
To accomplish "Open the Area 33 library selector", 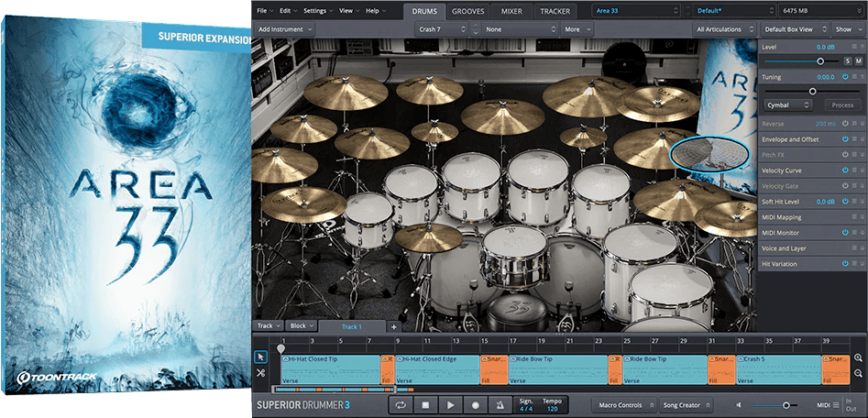I will coord(636,10).
